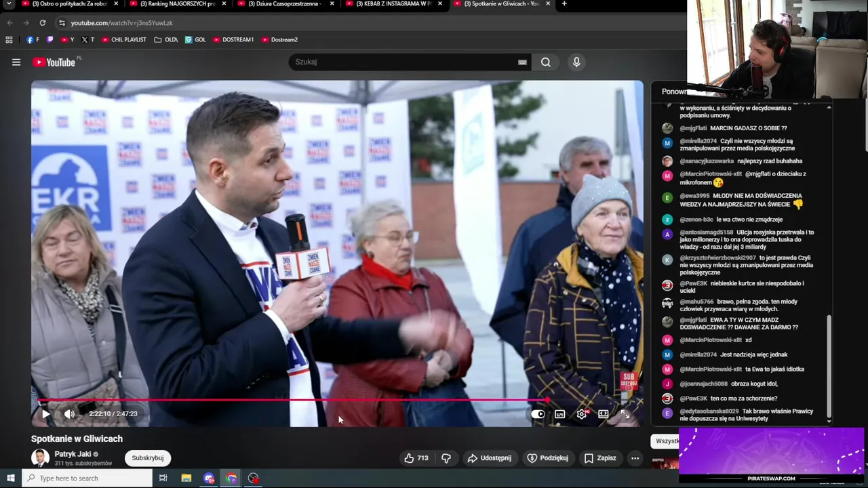The width and height of the screenshot is (868, 488).
Task: Expand the tab search dropdown arrow
Action: click(x=9, y=4)
